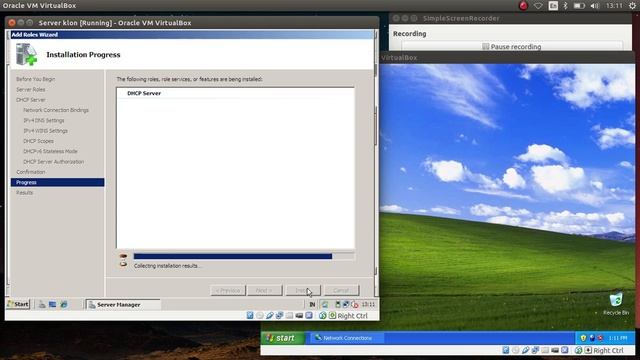Click shared folders indicator in Server klon status bar

click(x=289, y=316)
